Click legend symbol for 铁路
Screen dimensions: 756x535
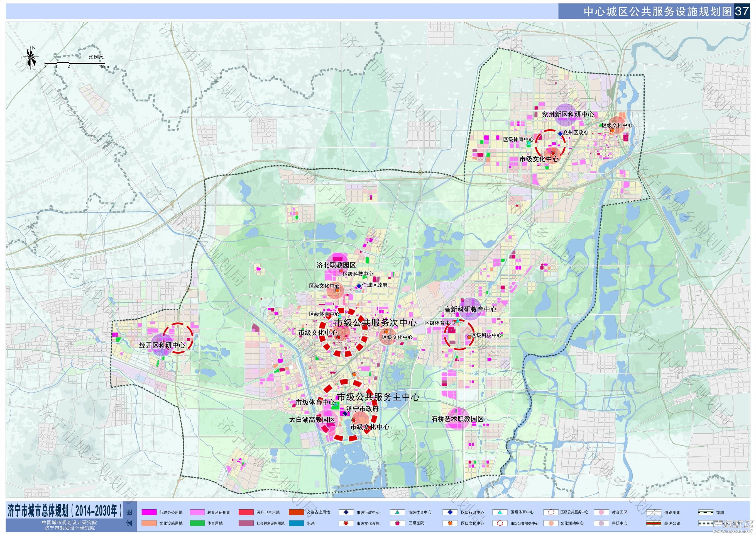(x=706, y=512)
